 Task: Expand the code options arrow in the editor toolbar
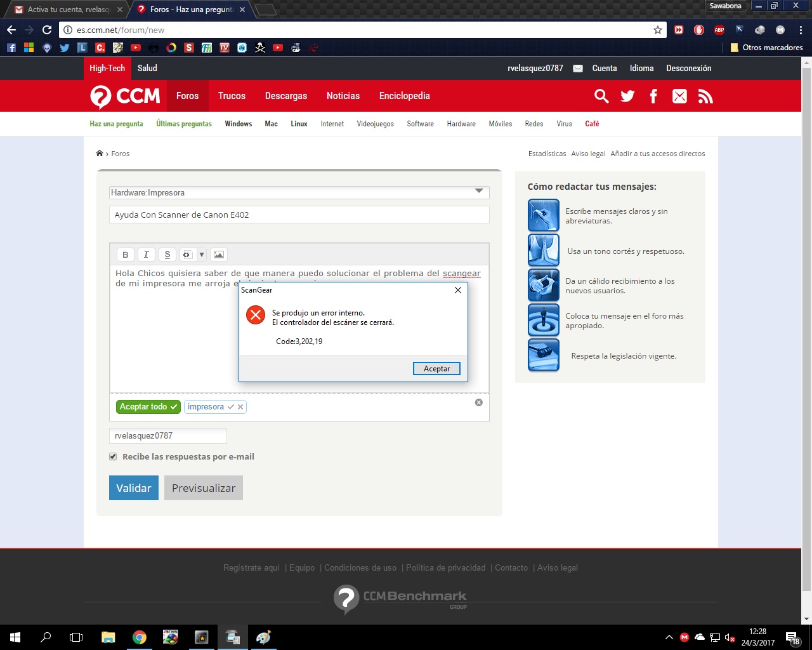[x=202, y=255]
